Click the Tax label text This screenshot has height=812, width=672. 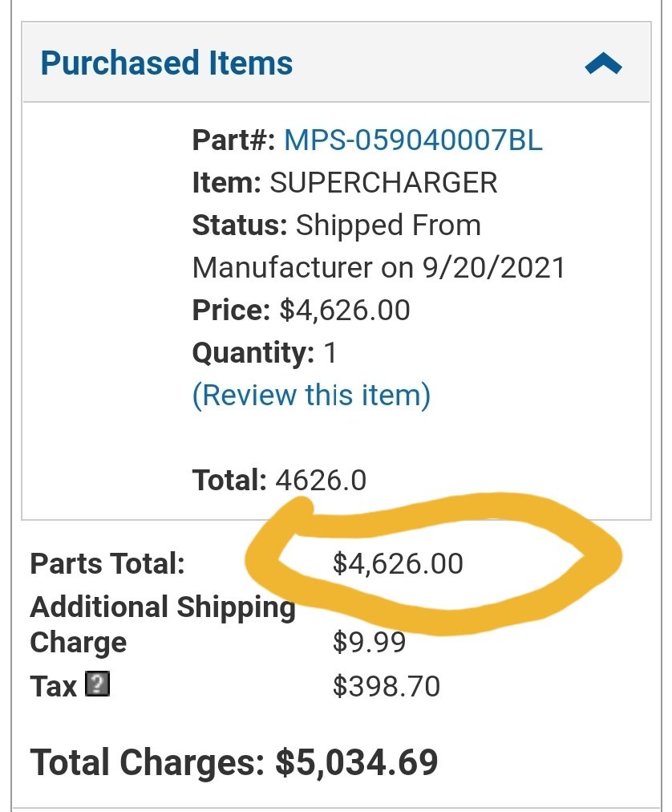tap(53, 686)
